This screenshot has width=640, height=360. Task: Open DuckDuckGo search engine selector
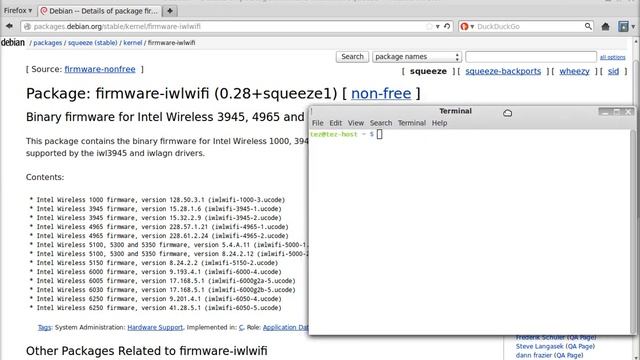tap(467, 27)
